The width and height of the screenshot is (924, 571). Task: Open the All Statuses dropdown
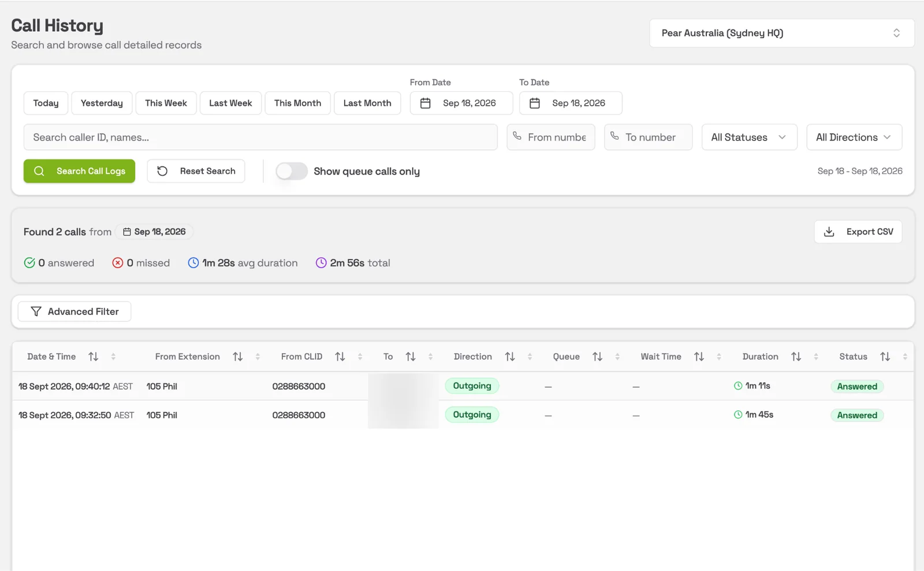pyautogui.click(x=749, y=137)
